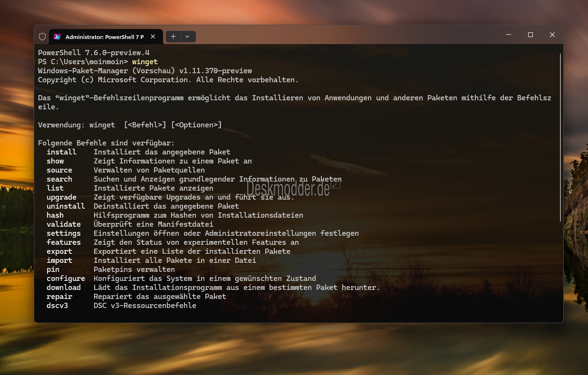This screenshot has height=375, width=588.
Task: Click the 'import' command name
Action: [59, 260]
